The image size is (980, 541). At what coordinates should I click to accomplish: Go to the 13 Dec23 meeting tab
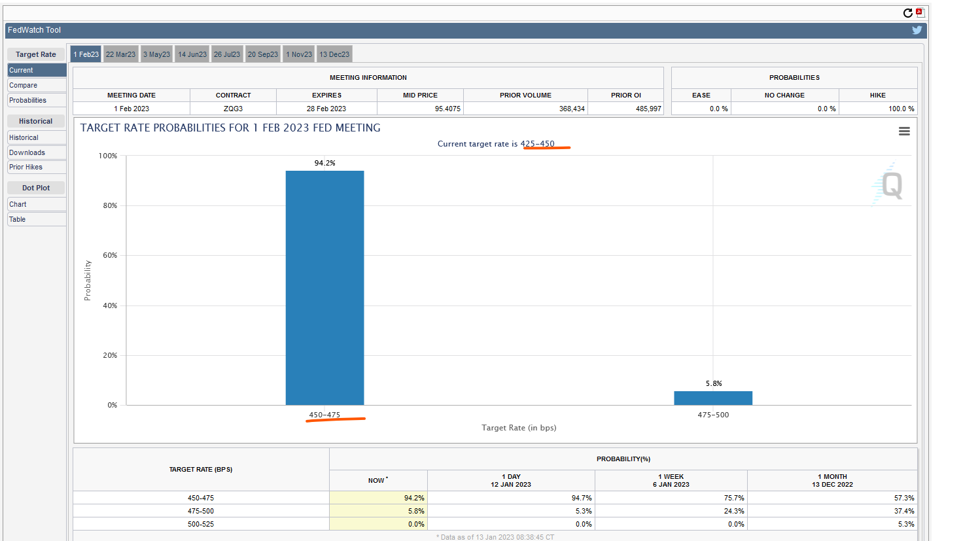coord(334,54)
